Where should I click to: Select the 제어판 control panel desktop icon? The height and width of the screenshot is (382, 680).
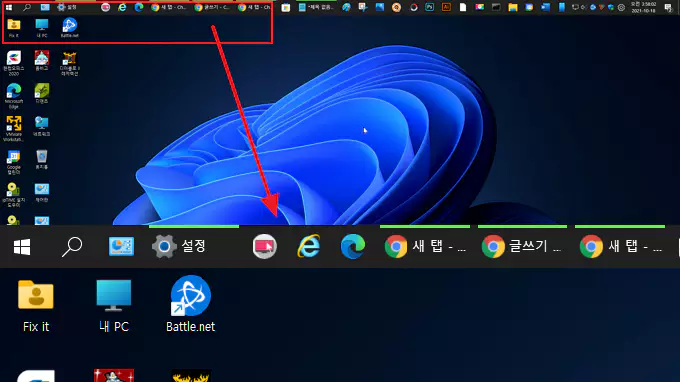42,193
